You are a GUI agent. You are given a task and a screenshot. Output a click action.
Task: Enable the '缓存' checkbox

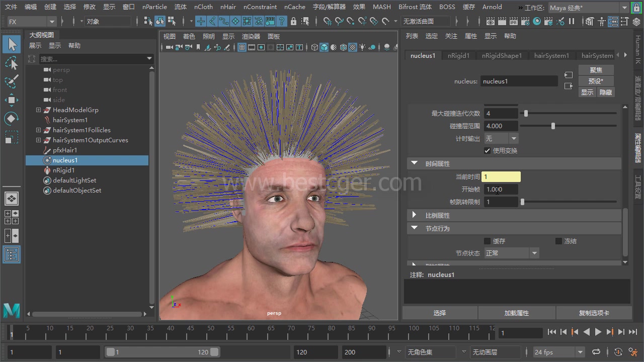click(487, 241)
